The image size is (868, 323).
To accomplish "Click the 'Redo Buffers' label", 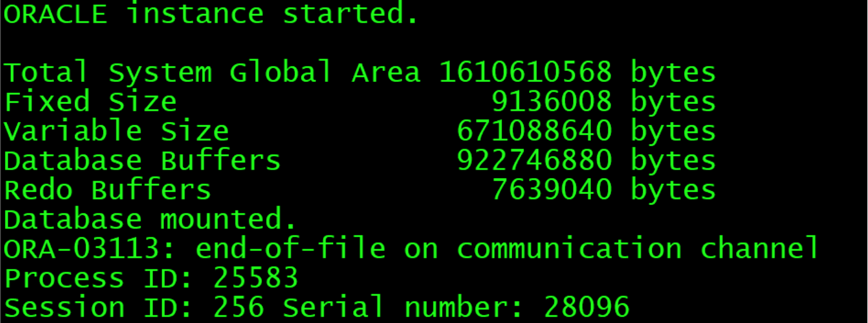I will pos(108,190).
